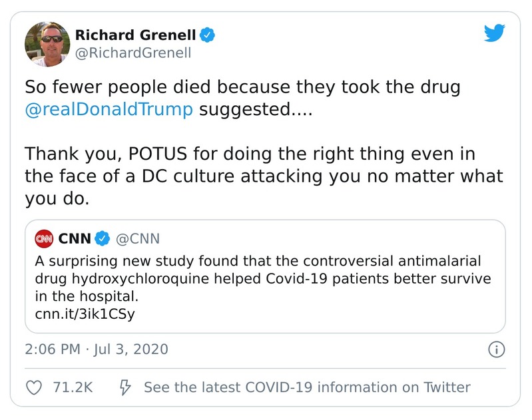Open the Richard Grenell display name
This screenshot has height=420, width=532.
135,35
